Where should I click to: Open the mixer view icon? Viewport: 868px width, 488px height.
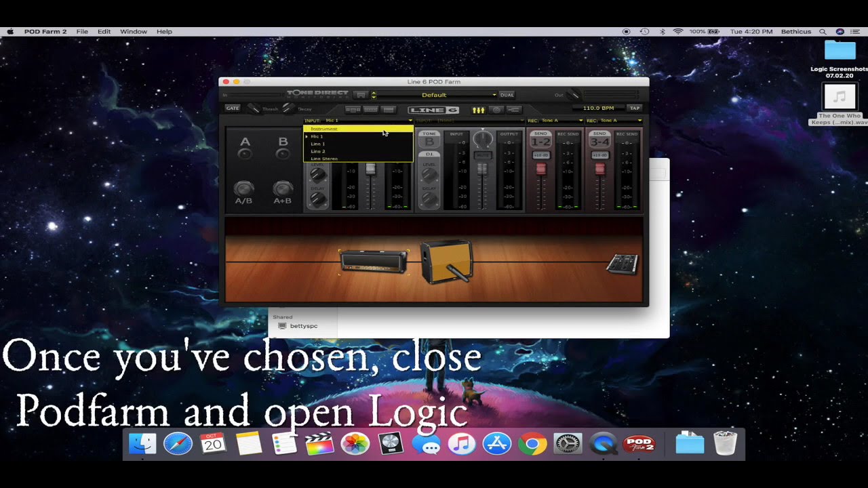[x=479, y=110]
